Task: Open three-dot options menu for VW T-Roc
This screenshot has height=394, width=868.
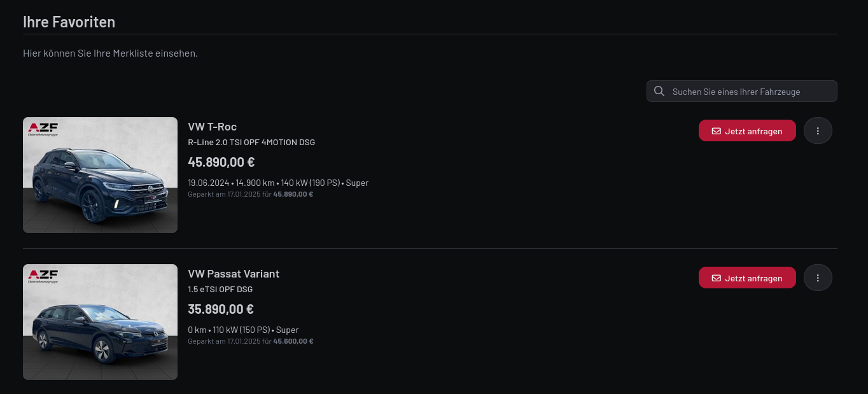Action: point(818,130)
